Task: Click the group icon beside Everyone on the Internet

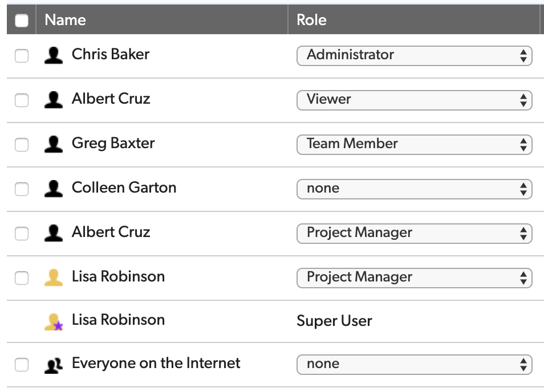Action: coord(54,365)
